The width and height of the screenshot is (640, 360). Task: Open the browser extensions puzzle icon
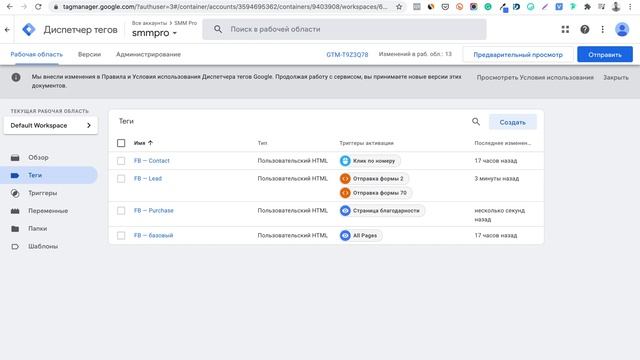[587, 7]
